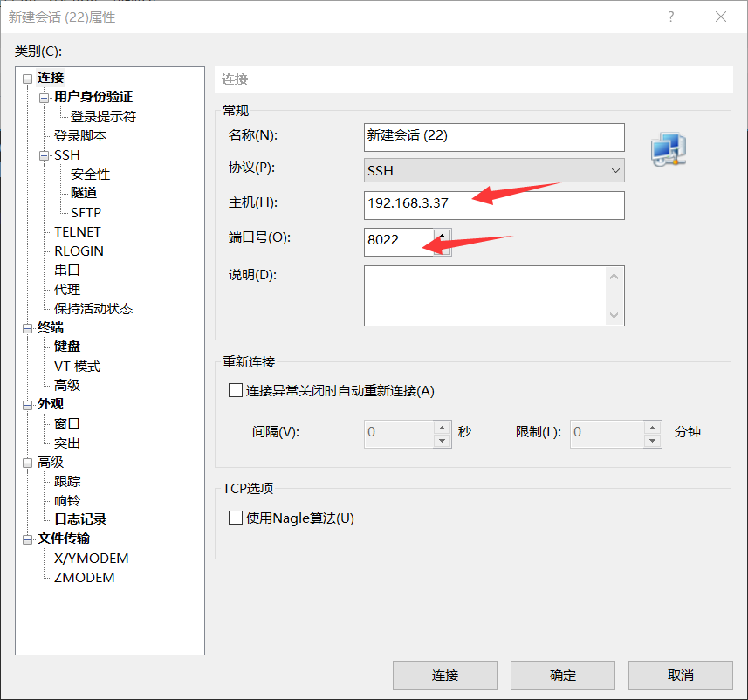Select 文件传输 tree item
Screen dimensions: 748x700
pos(64,539)
